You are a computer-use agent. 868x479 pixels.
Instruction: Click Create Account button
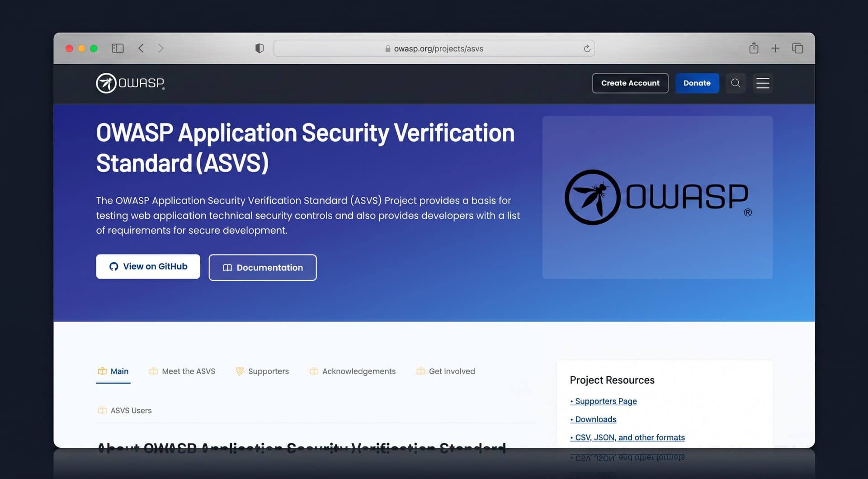pyautogui.click(x=630, y=83)
